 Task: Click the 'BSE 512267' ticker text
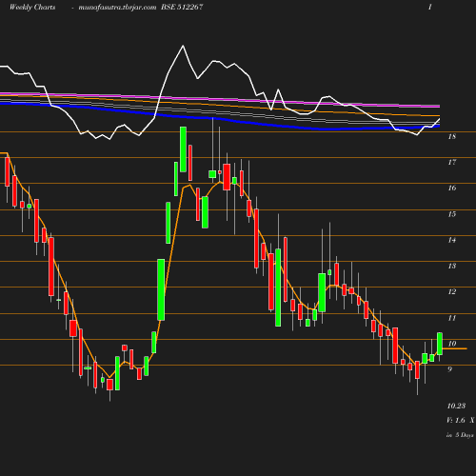tap(182, 7)
